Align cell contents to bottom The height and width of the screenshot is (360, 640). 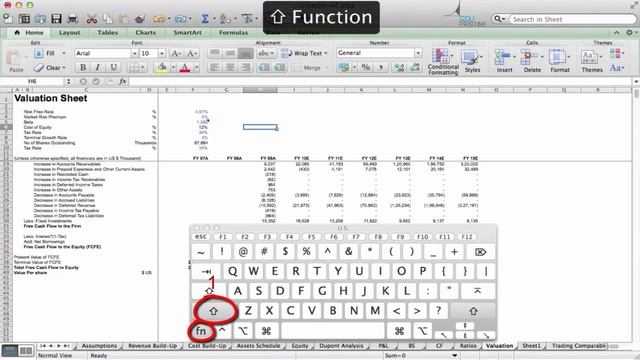click(245, 53)
